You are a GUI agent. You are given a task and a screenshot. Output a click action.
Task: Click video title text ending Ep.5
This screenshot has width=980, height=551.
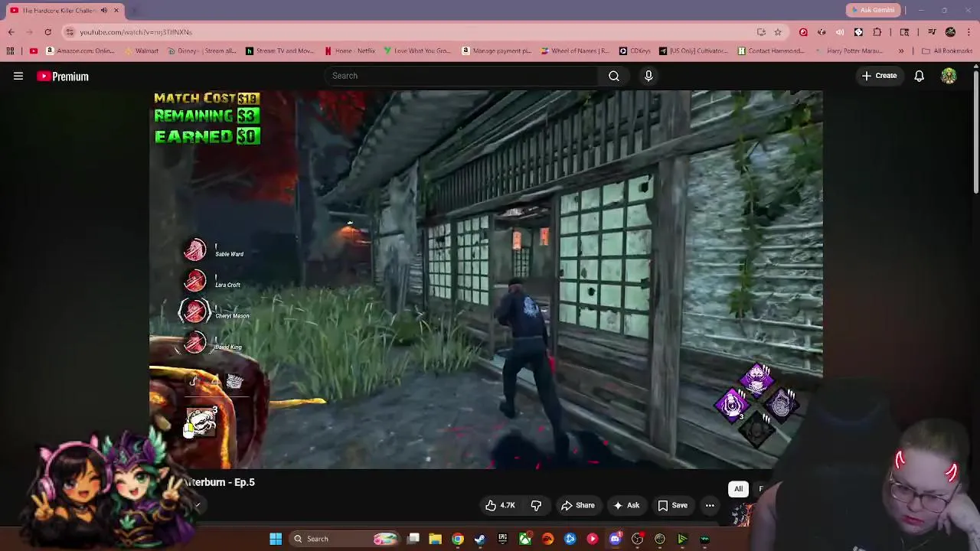click(x=220, y=482)
